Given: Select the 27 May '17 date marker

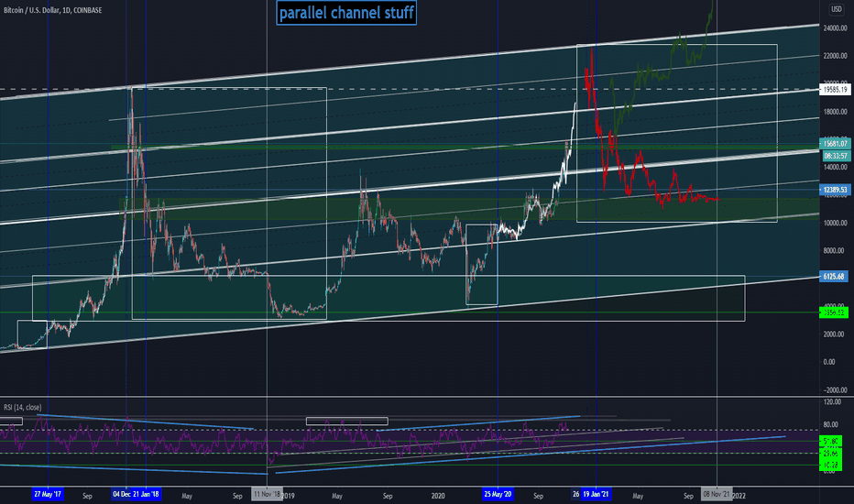Looking at the screenshot, I should tap(48, 494).
